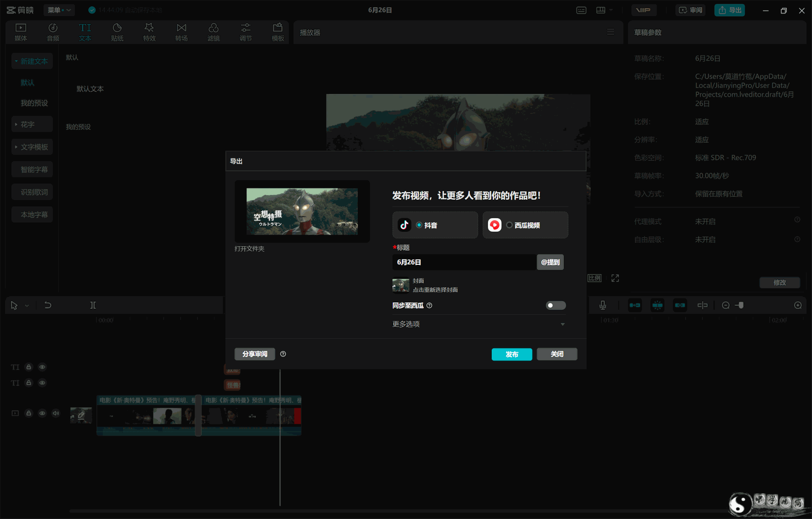Image resolution: width=812 pixels, height=519 pixels.
Task: Switch to the 特效 effects tab
Action: [x=149, y=32]
